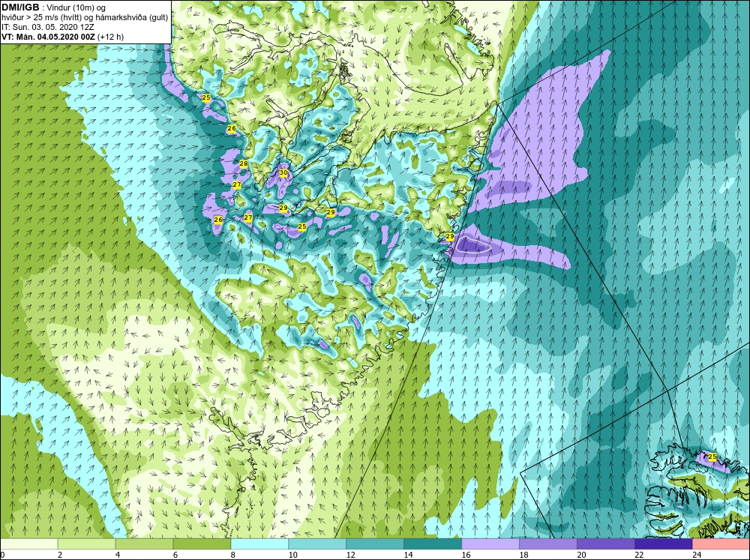The image size is (750, 560).
Task: Click the yellow gust label 28
Action: (x=244, y=164)
